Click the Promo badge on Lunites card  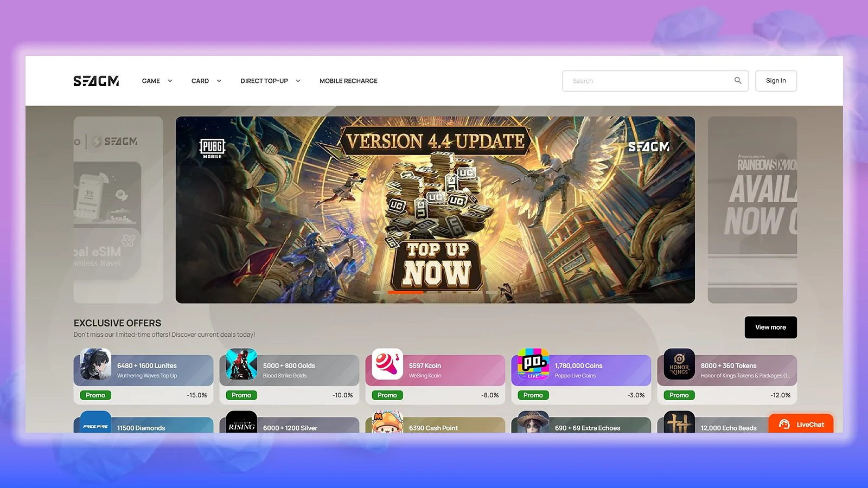pos(95,395)
